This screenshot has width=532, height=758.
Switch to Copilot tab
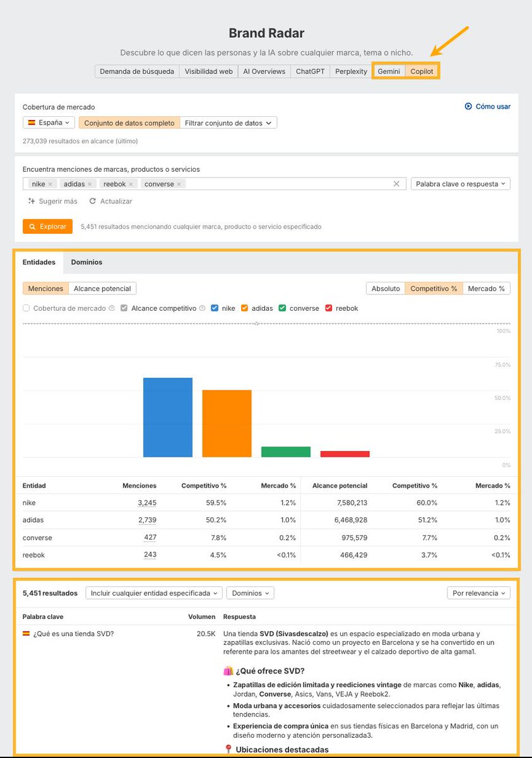(422, 71)
